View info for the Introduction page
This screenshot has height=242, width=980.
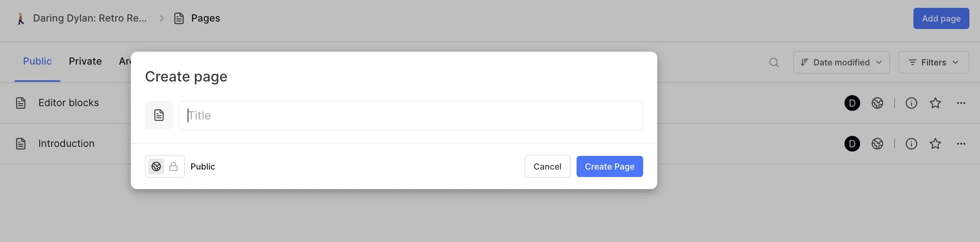coord(911,144)
